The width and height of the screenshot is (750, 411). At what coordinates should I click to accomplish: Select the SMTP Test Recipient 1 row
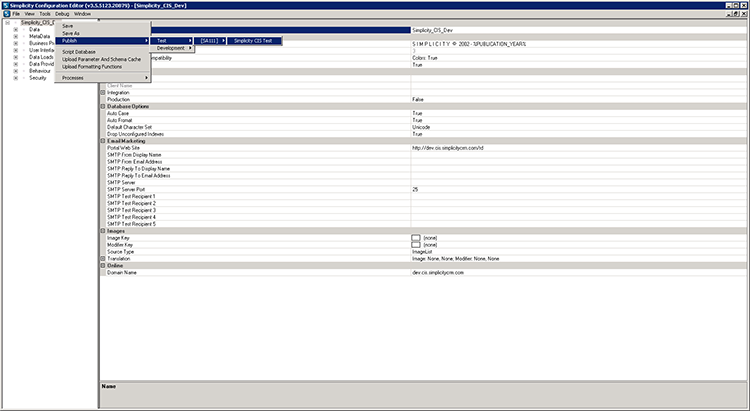tap(423, 196)
